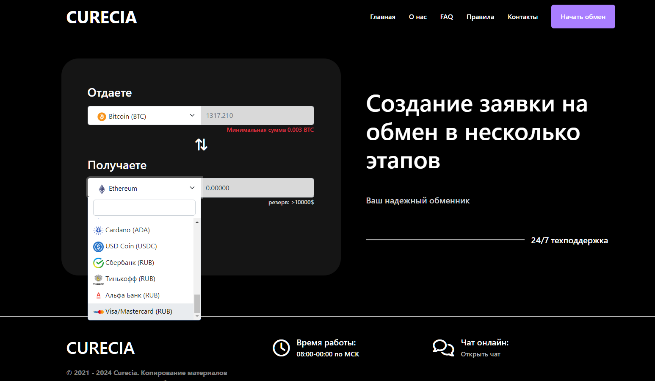655x381 pixels.
Task: Go to the О нас page
Action: tap(418, 17)
